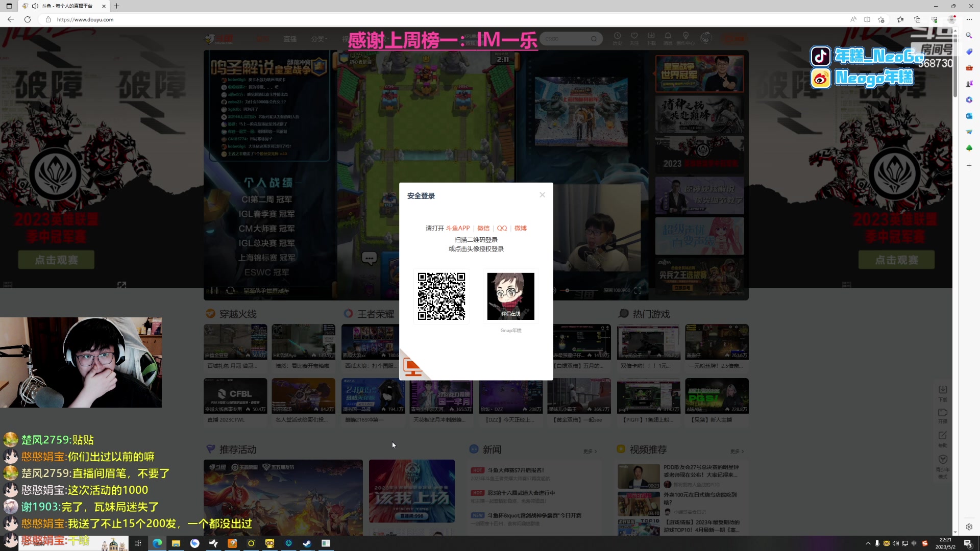Image resolution: width=980 pixels, height=551 pixels.
Task: Open the 王者荣耀 category heading
Action: point(376,314)
